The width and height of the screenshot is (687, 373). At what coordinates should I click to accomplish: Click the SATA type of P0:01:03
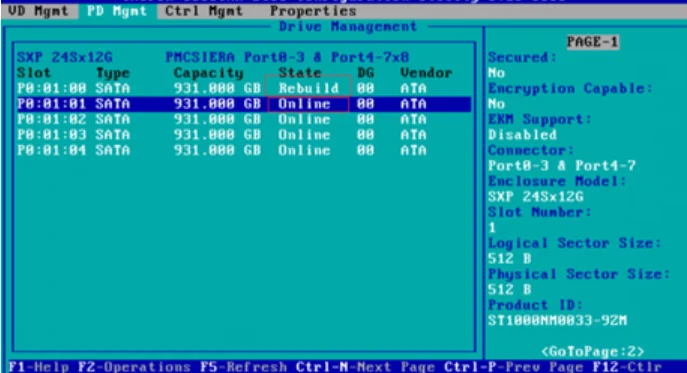point(113,135)
